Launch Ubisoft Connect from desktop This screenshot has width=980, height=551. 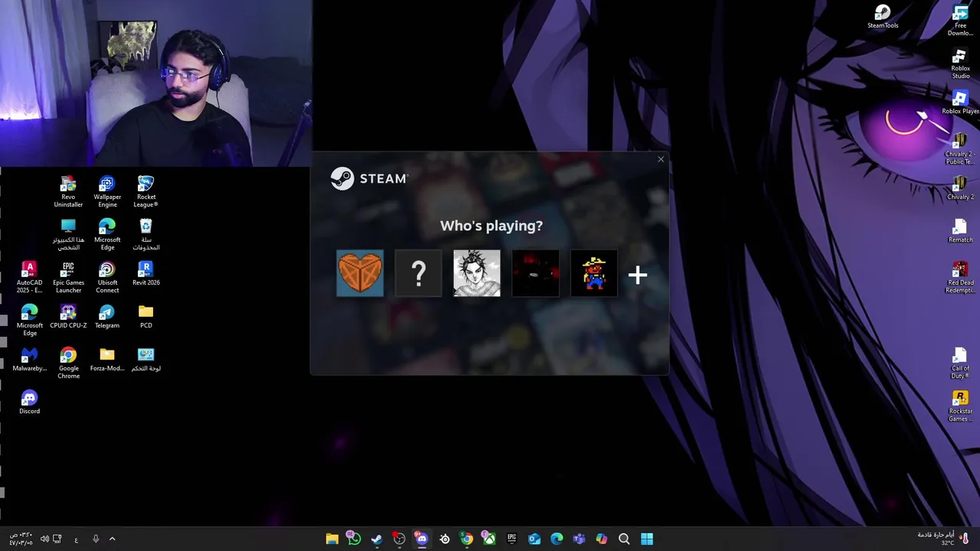(107, 278)
